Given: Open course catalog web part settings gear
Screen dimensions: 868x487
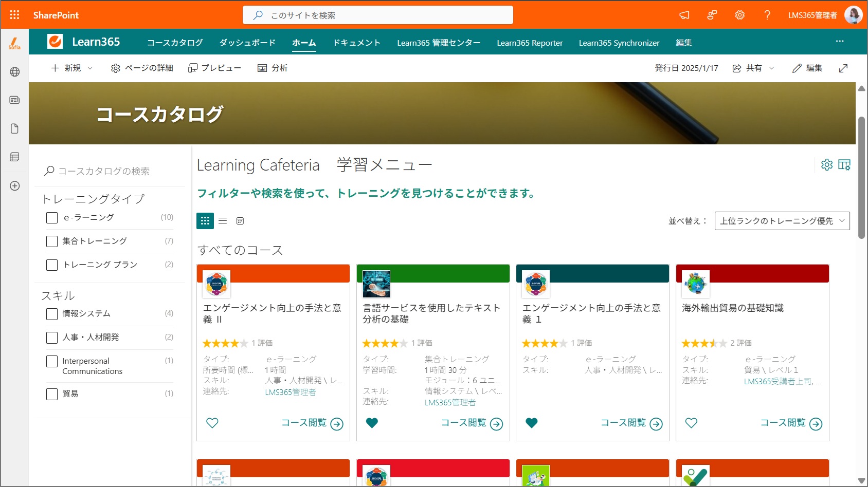Looking at the screenshot, I should point(827,164).
